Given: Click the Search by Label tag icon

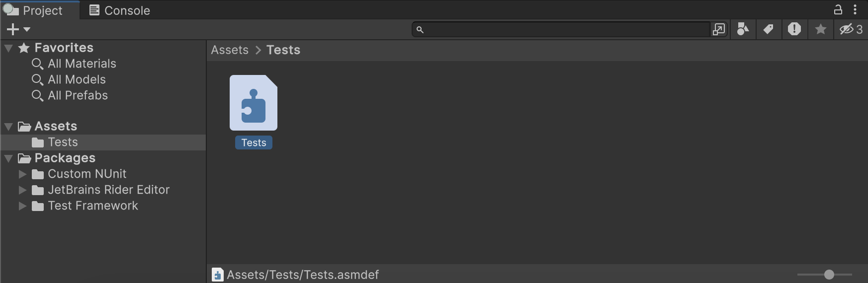Looking at the screenshot, I should [x=768, y=30].
